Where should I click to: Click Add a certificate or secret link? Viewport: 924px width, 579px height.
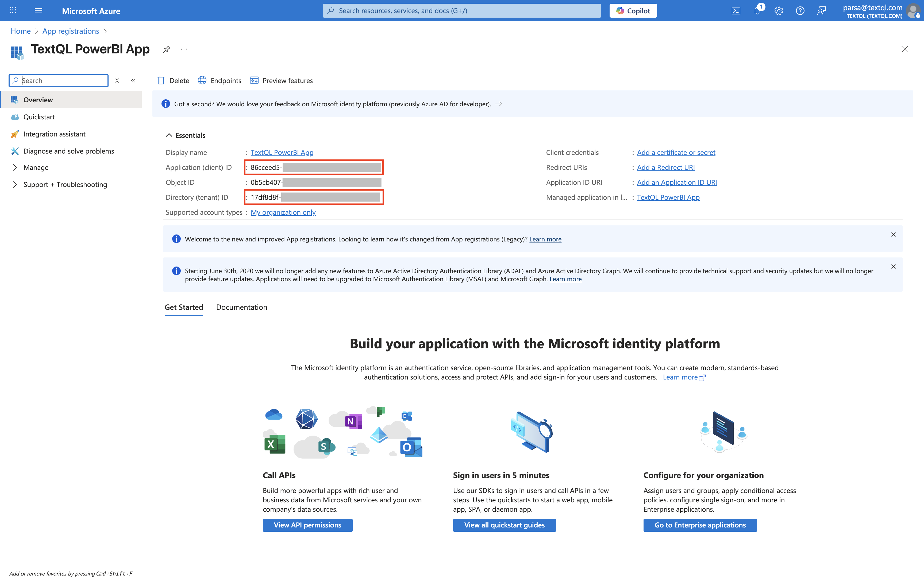coord(676,152)
